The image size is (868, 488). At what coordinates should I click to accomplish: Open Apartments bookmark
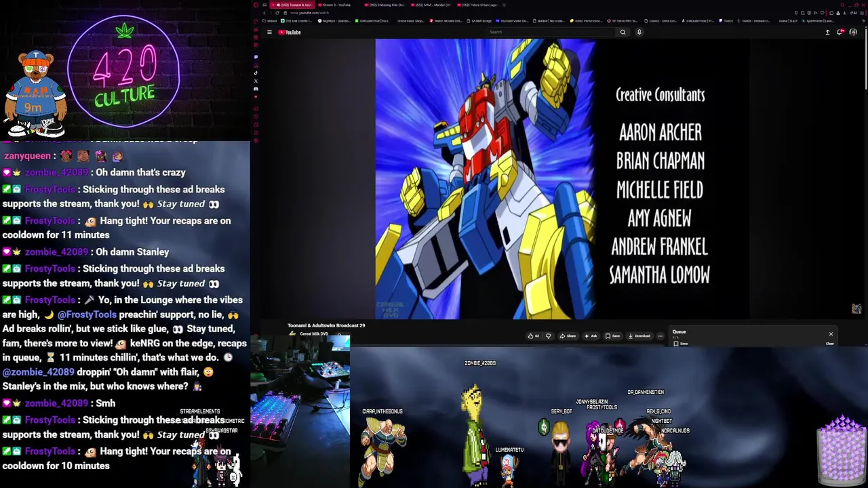tap(818, 21)
